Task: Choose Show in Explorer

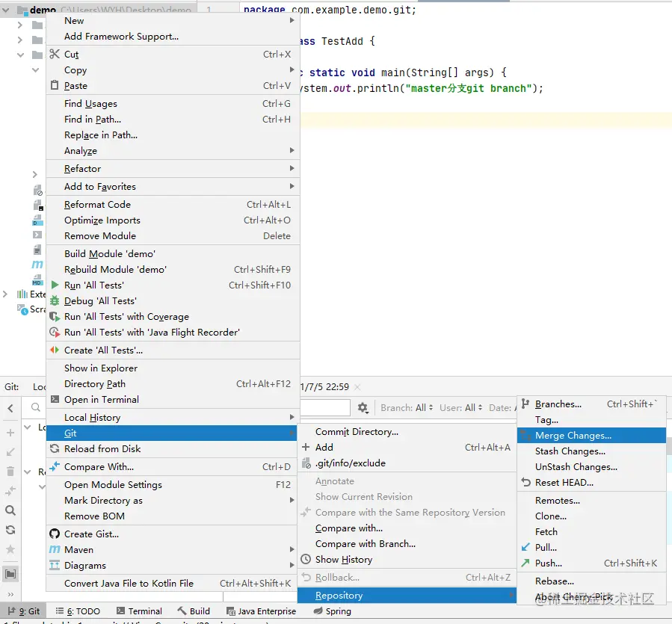Action: [x=173, y=368]
